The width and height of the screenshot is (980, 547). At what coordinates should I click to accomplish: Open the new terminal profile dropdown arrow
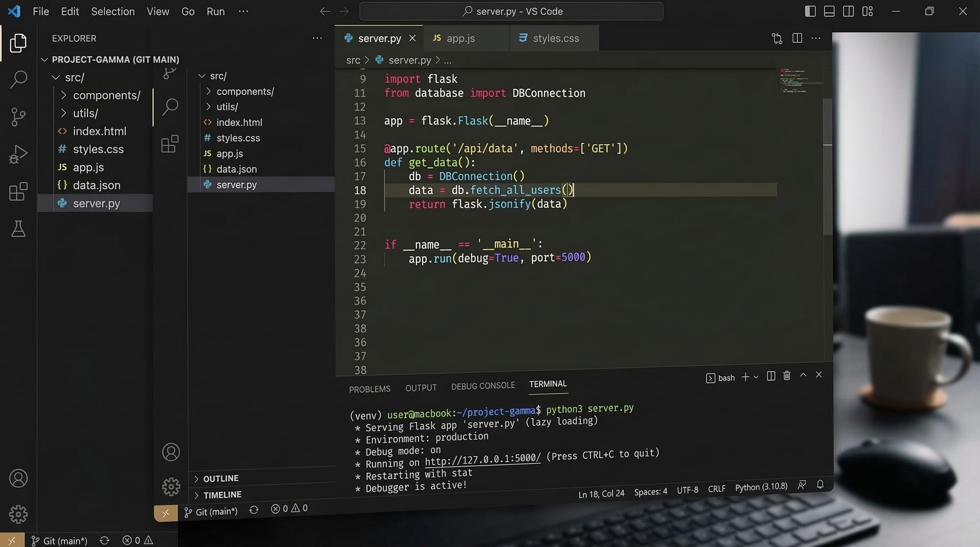coord(756,377)
